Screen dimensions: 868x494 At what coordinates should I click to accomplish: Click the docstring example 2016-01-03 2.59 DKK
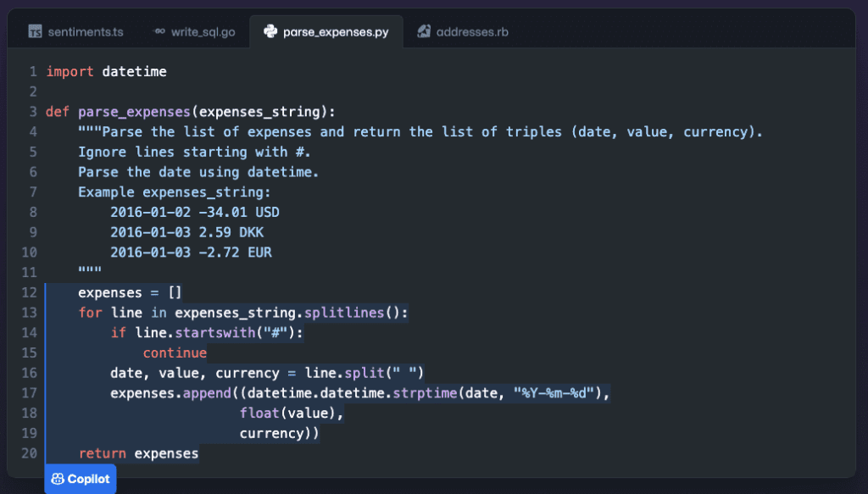click(x=186, y=232)
